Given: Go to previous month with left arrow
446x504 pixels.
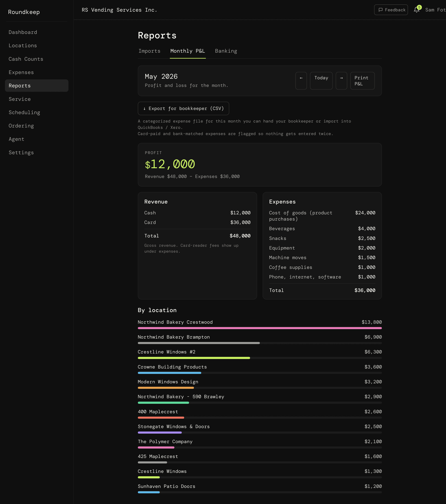Looking at the screenshot, I should pos(301,81).
